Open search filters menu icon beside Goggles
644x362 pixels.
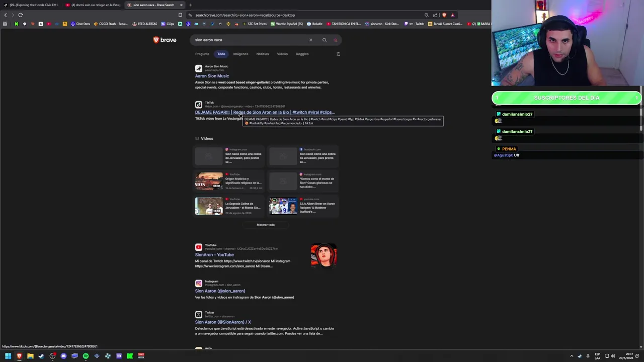(338, 54)
